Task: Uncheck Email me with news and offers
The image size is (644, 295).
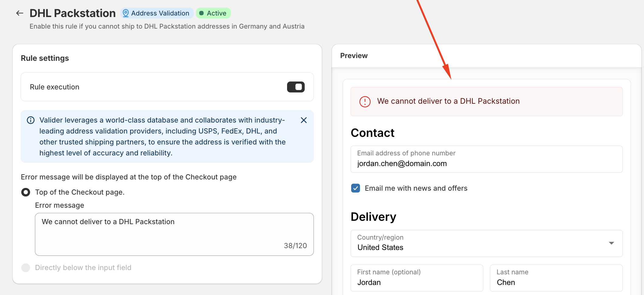Action: [355, 188]
